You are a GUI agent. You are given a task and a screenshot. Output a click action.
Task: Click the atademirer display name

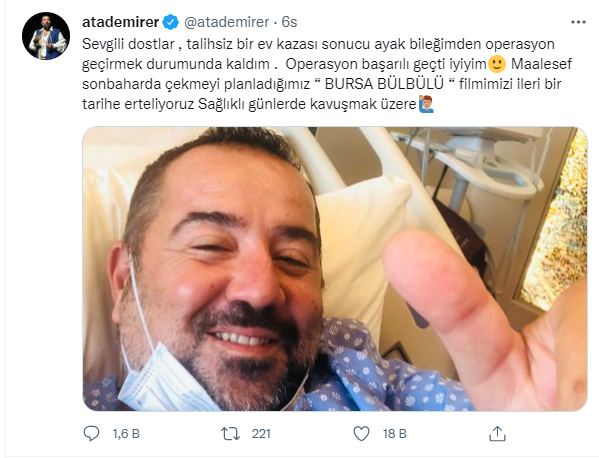(x=121, y=22)
